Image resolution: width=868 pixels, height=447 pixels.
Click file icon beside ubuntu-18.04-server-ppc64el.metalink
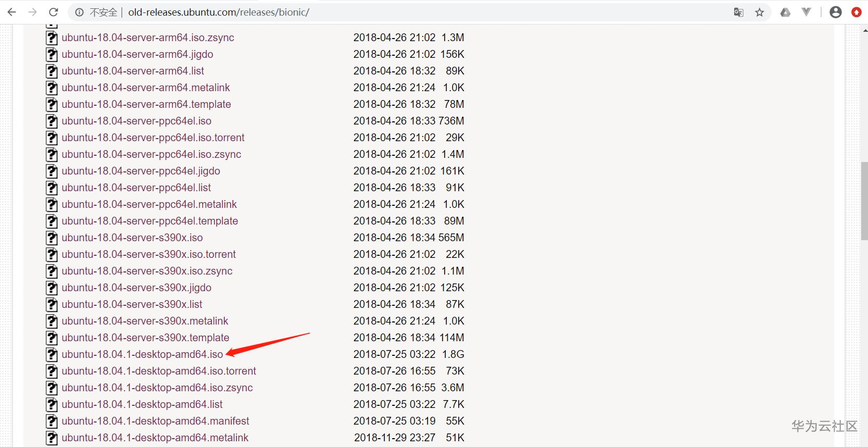tap(52, 205)
